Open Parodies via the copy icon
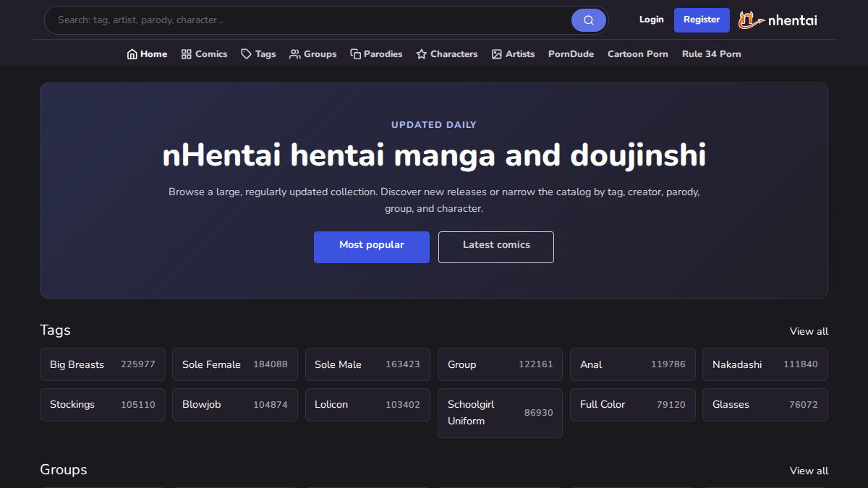868x488 pixels. [x=376, y=54]
